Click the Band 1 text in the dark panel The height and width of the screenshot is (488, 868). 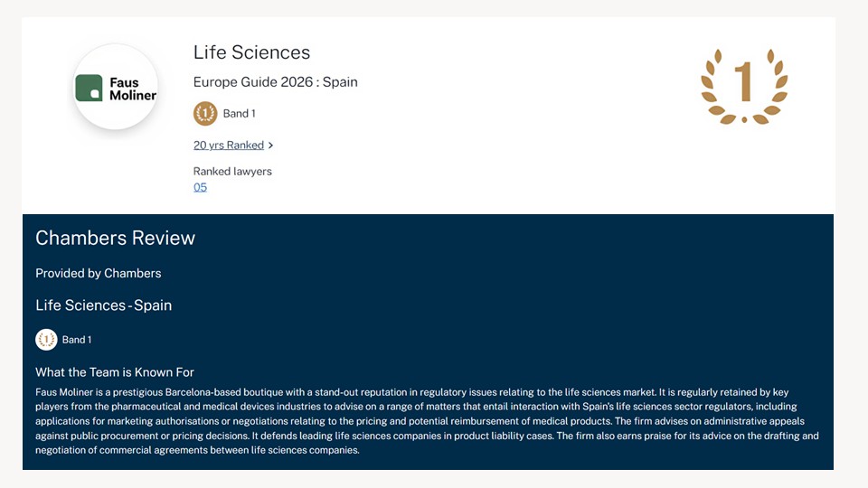click(x=77, y=340)
